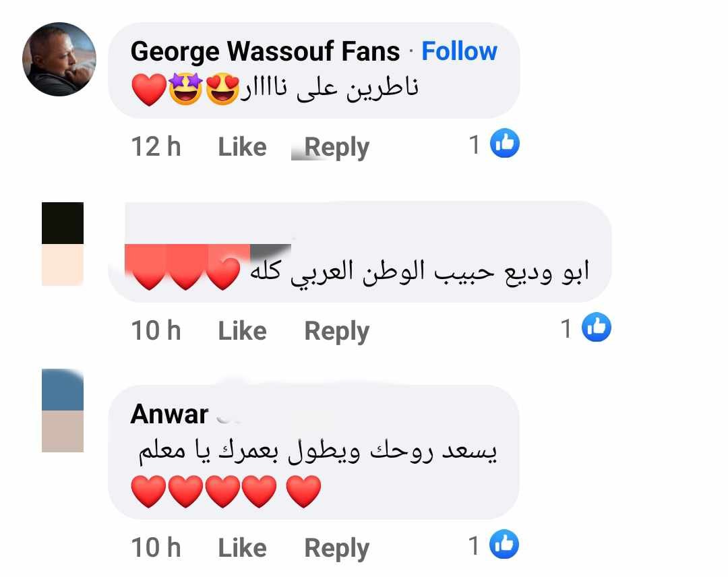Reply to the George Wassouf Fans comment
The image size is (728, 577).
click(336, 148)
